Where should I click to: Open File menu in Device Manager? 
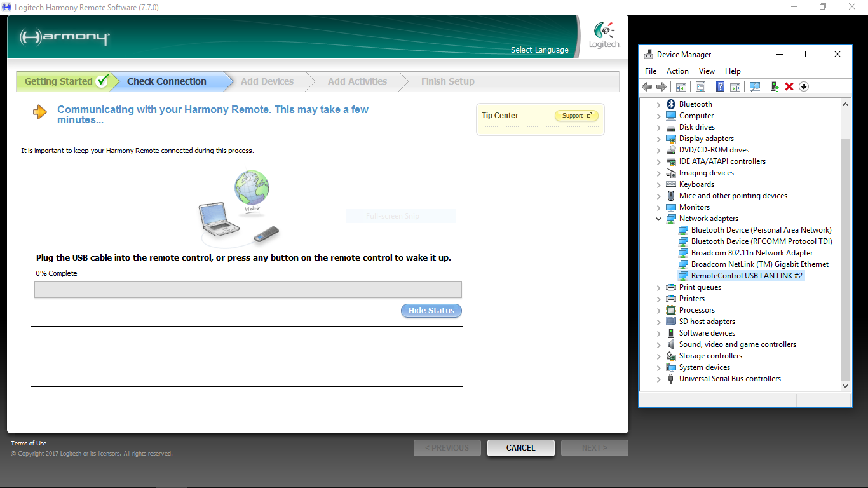pyautogui.click(x=651, y=71)
